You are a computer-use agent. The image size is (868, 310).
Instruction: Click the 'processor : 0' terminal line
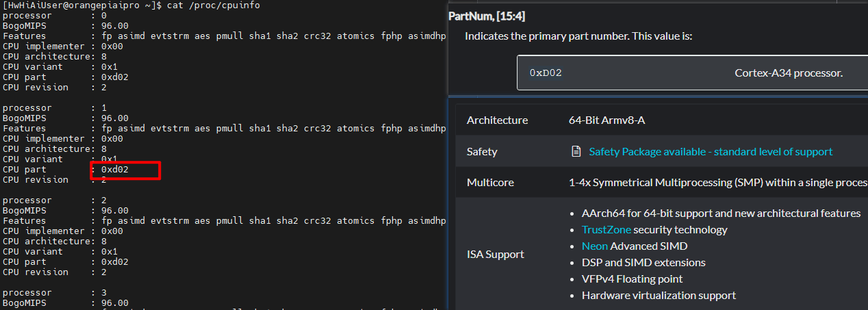(55, 16)
